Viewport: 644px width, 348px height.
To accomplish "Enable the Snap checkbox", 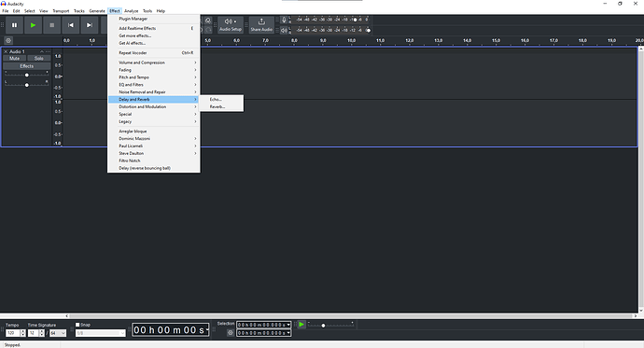I will pyautogui.click(x=77, y=325).
